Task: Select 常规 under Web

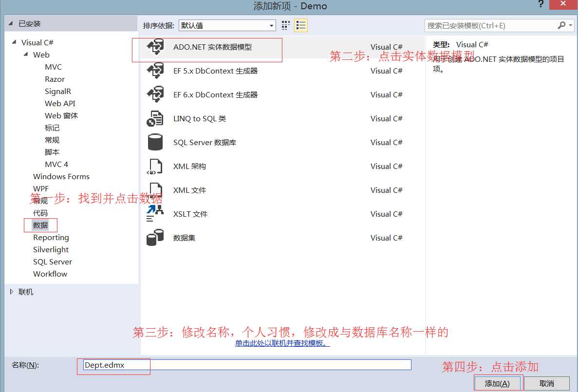Action: tap(52, 140)
